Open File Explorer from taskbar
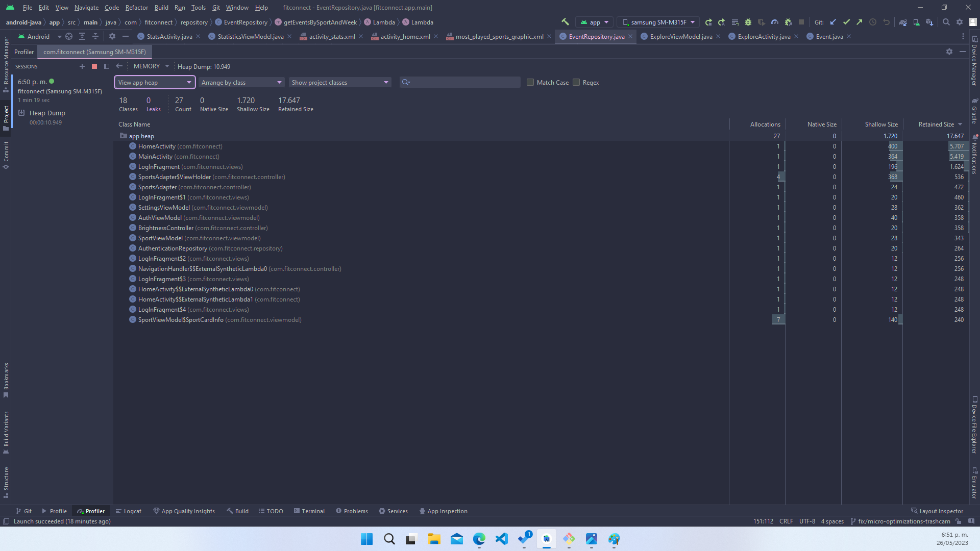Image resolution: width=980 pixels, height=551 pixels. point(434,539)
